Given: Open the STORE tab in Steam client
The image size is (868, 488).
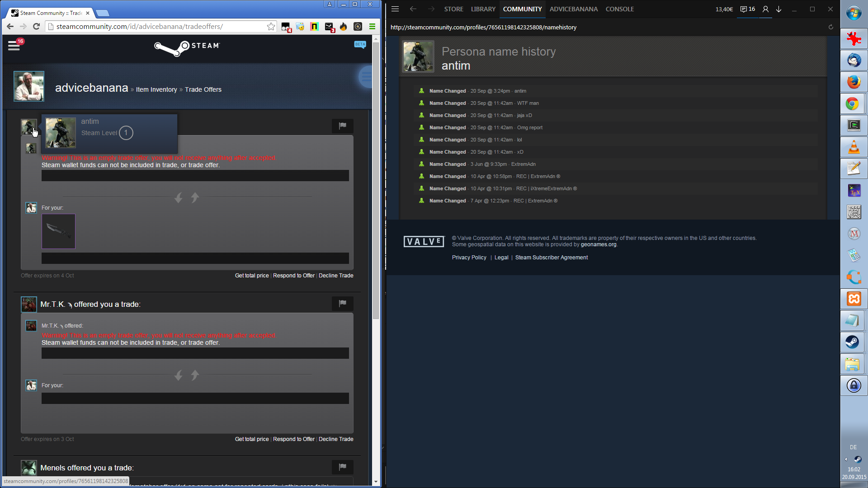Looking at the screenshot, I should (453, 9).
